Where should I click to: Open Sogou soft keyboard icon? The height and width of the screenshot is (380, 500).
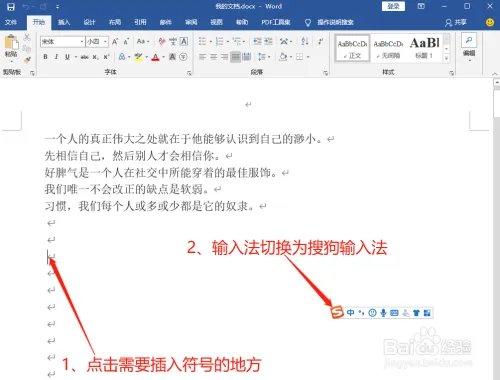(394, 313)
